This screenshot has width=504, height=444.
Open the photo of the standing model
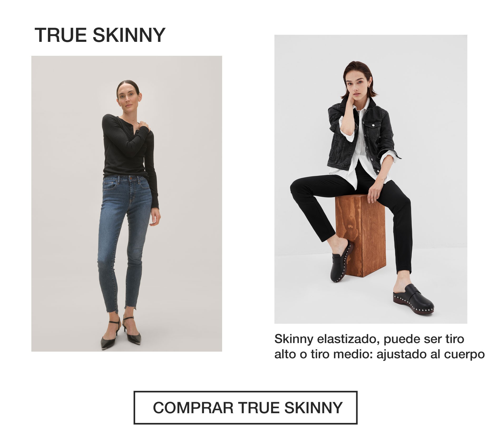(126, 203)
